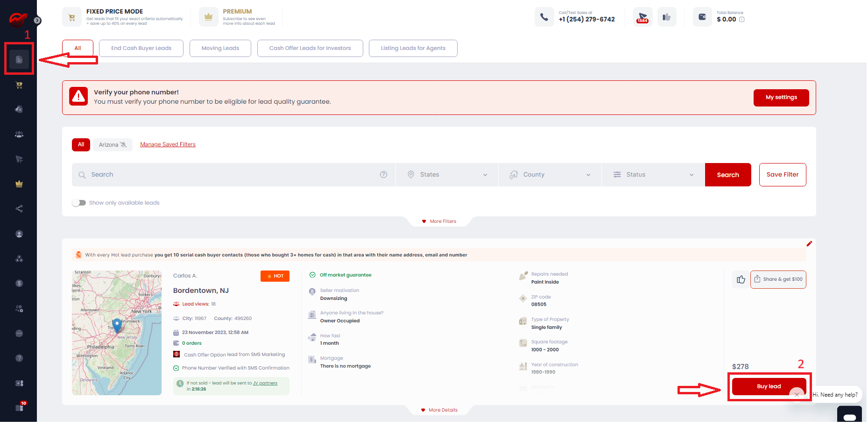
Task: Select the Moving Leads tab
Action: tap(220, 48)
